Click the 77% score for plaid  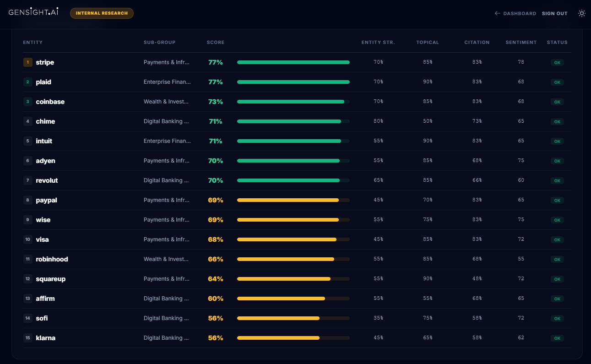216,82
